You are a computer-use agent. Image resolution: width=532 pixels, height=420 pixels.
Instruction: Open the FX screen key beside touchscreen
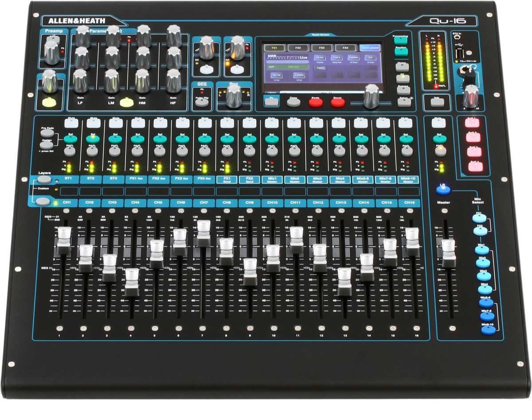(403, 79)
